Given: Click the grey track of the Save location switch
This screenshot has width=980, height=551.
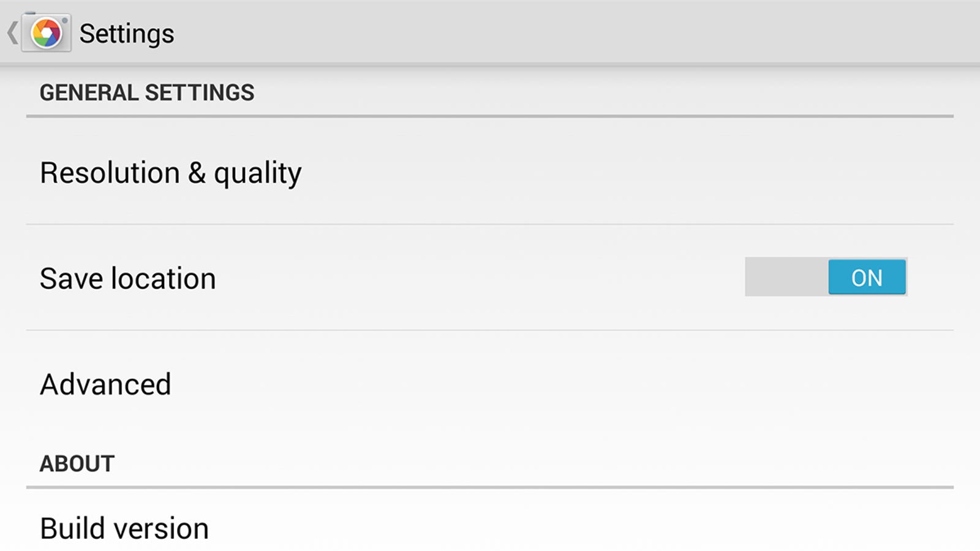Looking at the screenshot, I should pos(786,277).
